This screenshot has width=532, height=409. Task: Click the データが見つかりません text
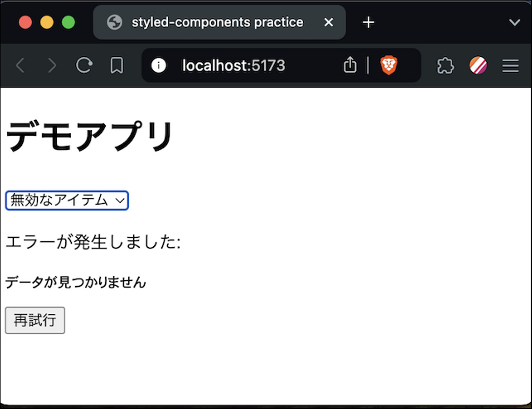pos(76,282)
